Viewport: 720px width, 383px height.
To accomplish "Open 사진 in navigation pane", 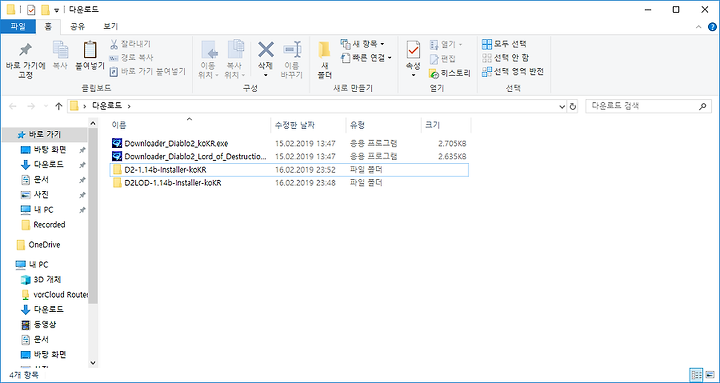I will tap(41, 195).
